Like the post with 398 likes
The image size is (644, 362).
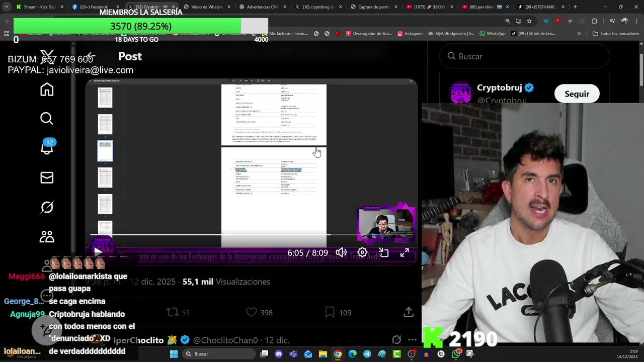tap(259, 313)
